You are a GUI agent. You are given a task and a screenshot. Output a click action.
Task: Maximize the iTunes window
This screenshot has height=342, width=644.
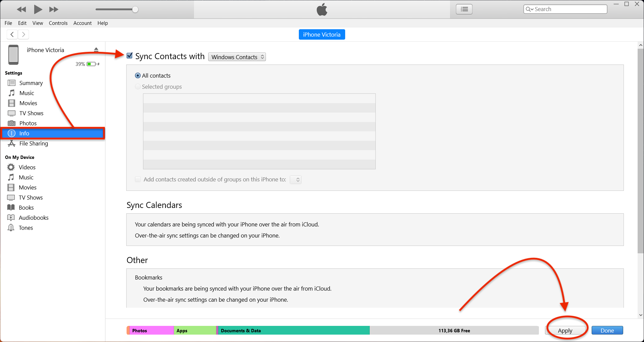pyautogui.click(x=627, y=4)
